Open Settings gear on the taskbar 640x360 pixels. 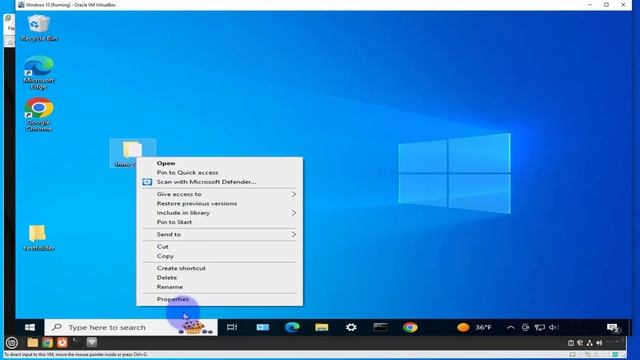(351, 327)
